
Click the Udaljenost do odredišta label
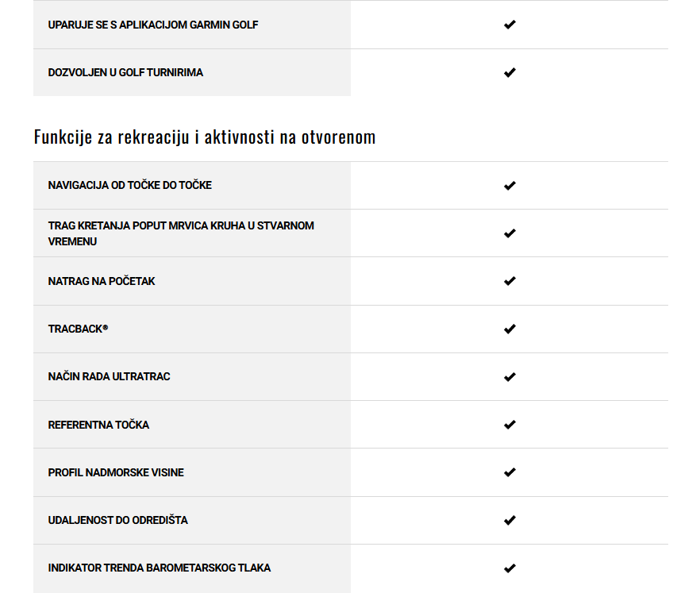click(x=117, y=520)
